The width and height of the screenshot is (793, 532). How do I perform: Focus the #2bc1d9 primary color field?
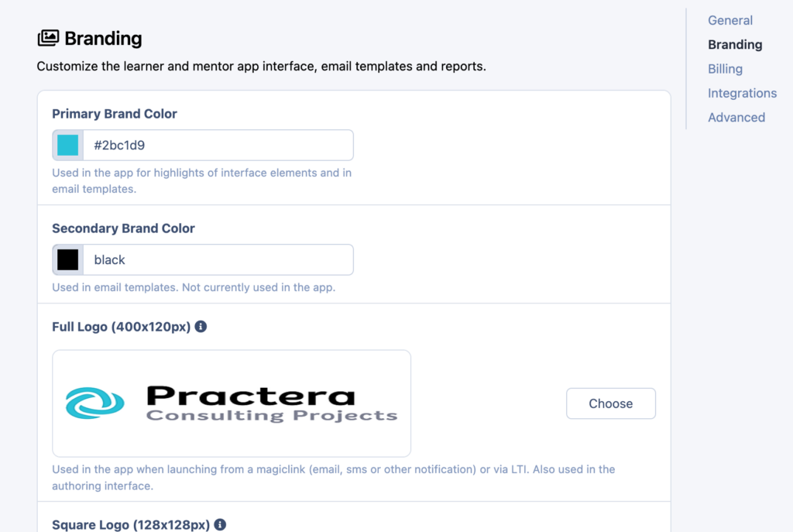click(x=218, y=145)
